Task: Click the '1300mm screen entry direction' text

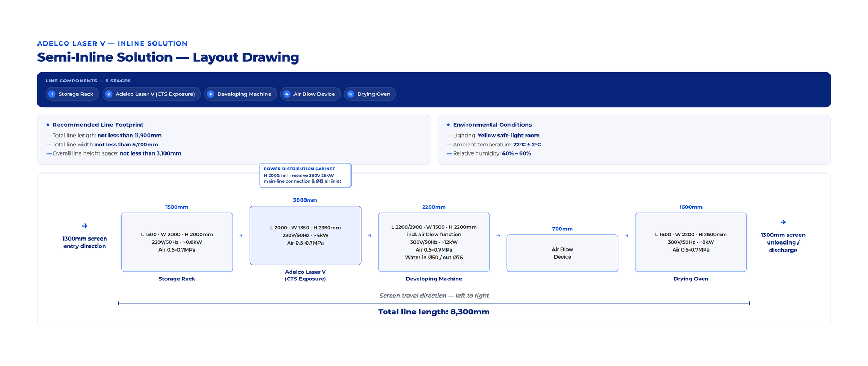Action: coord(85,242)
